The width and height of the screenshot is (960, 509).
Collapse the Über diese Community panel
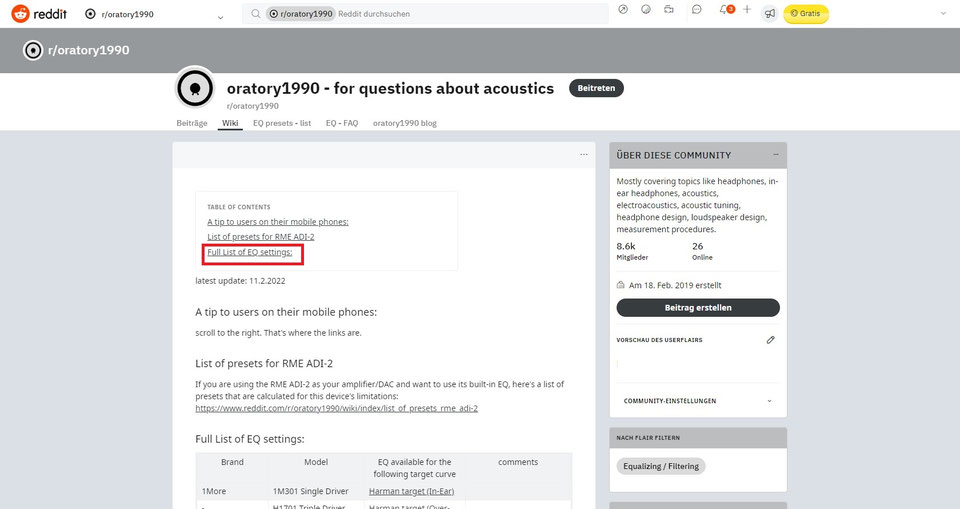[x=775, y=155]
